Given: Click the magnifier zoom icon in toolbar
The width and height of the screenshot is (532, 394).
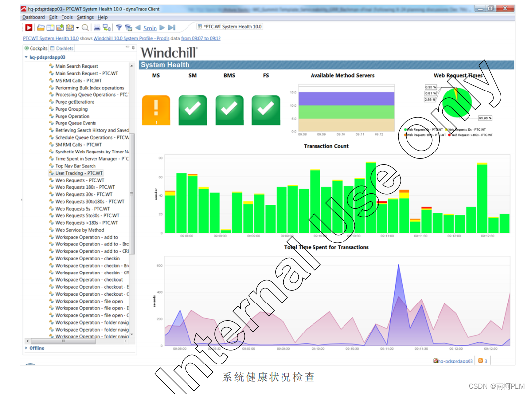Looking at the screenshot, I should [85, 28].
